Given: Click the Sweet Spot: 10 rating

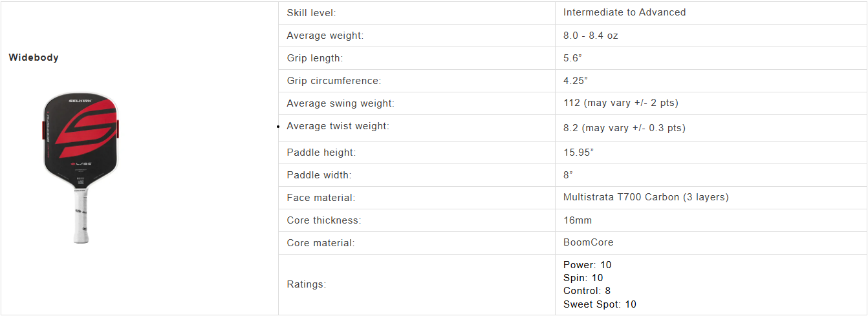Looking at the screenshot, I should 600,304.
